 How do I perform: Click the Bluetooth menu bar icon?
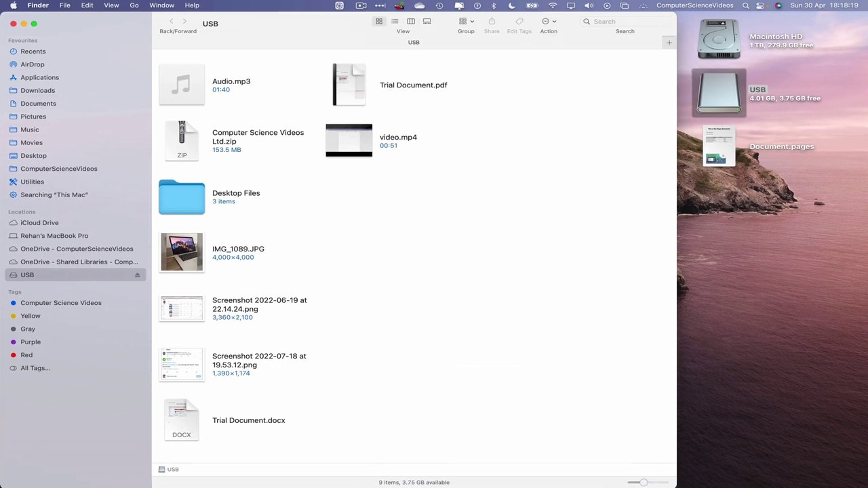pyautogui.click(x=494, y=5)
